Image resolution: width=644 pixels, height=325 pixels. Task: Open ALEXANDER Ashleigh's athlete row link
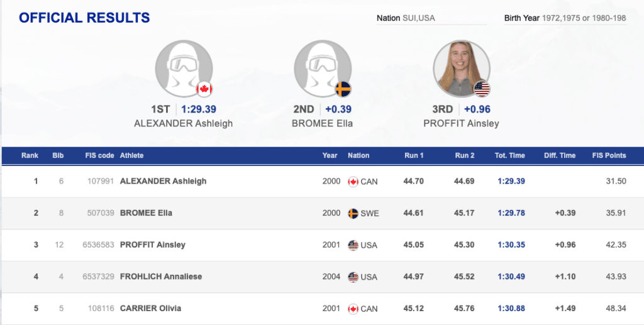[163, 181]
